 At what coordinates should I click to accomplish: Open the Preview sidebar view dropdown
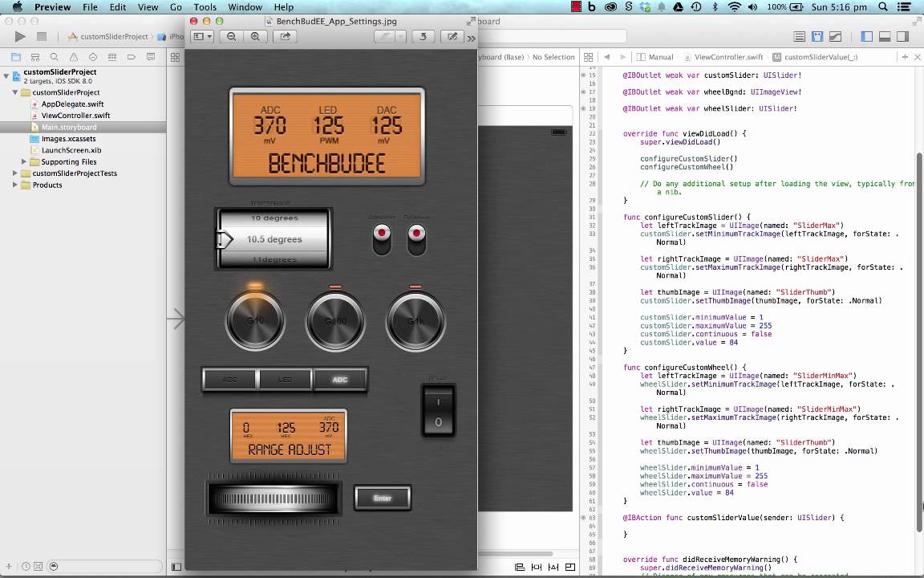pyautogui.click(x=202, y=37)
